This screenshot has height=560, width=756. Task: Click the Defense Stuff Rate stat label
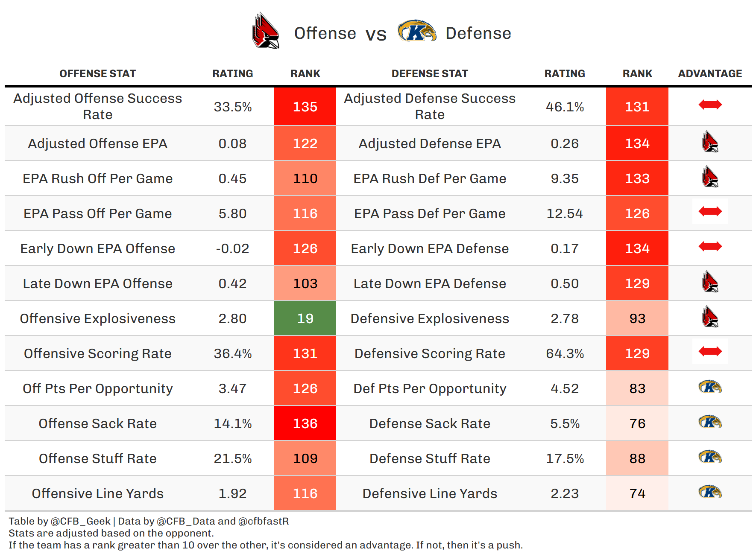(x=430, y=458)
